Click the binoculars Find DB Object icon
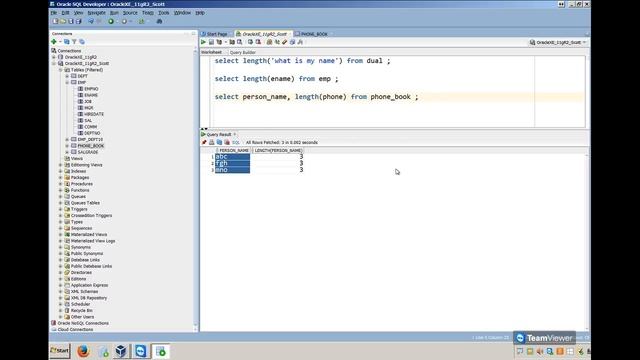The height and width of the screenshot is (360, 640). point(159,21)
